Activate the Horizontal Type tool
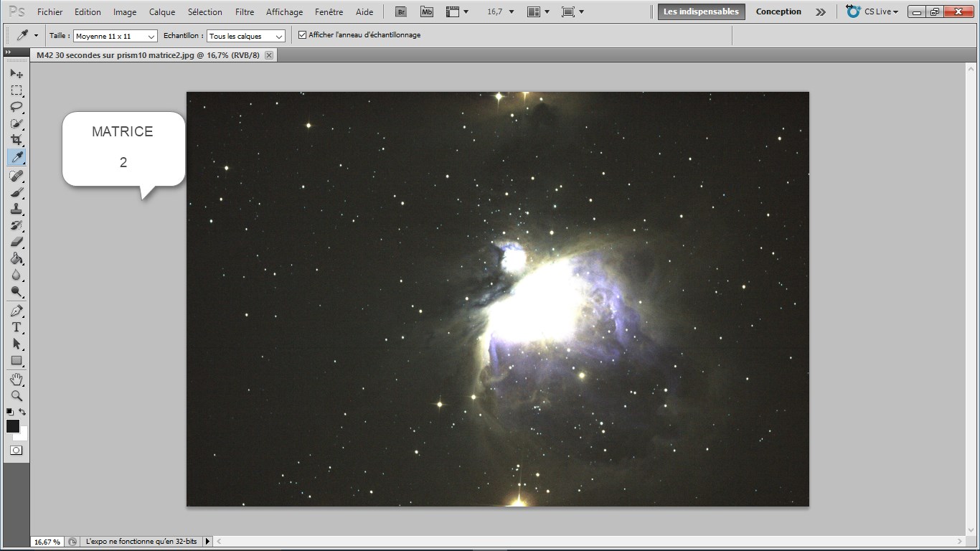Viewport: 980px width, 551px height. 16,327
